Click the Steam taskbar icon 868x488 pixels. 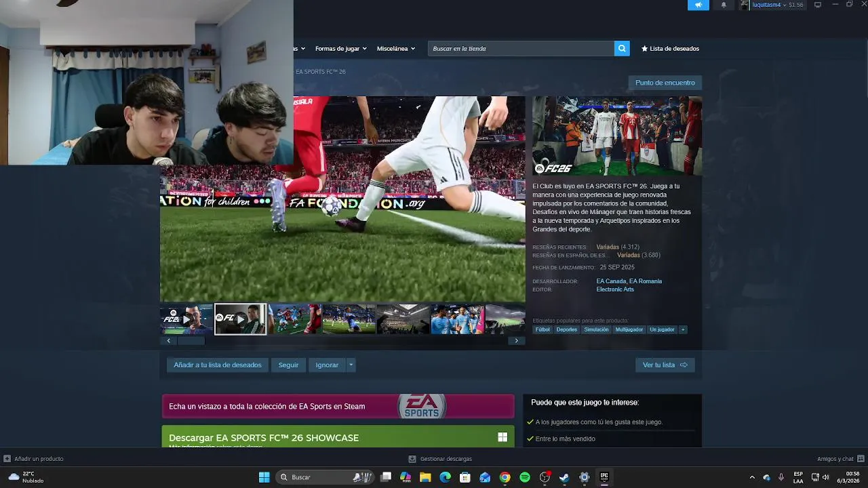tap(564, 477)
